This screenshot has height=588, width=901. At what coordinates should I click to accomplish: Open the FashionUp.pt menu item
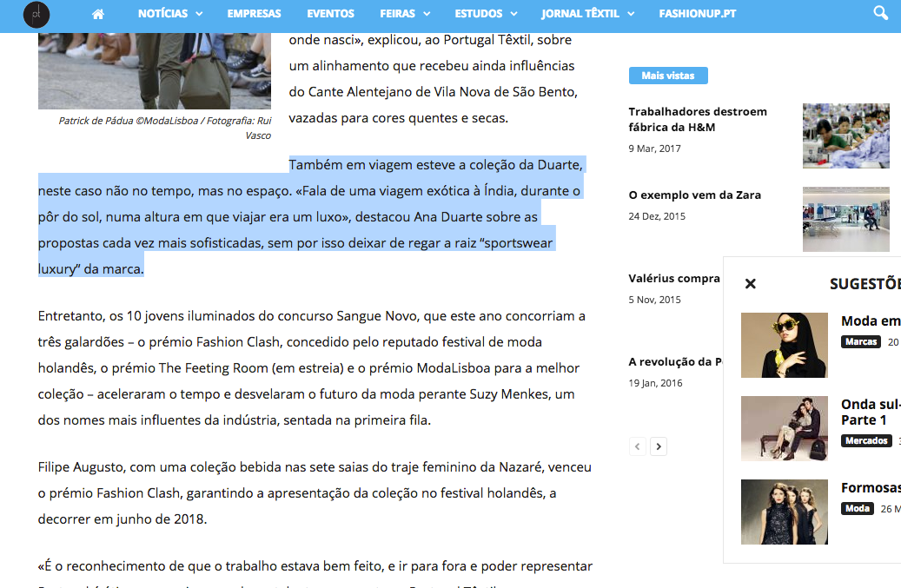tap(698, 14)
